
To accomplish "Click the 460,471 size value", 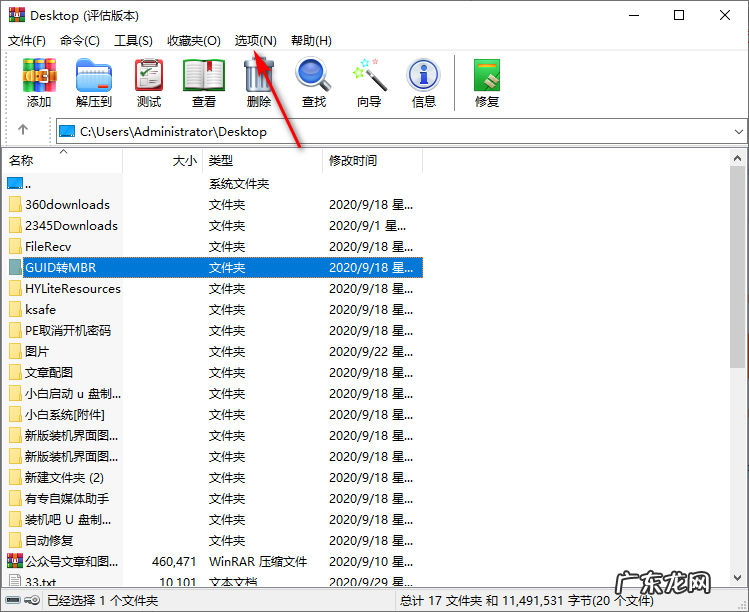I will click(x=174, y=561).
